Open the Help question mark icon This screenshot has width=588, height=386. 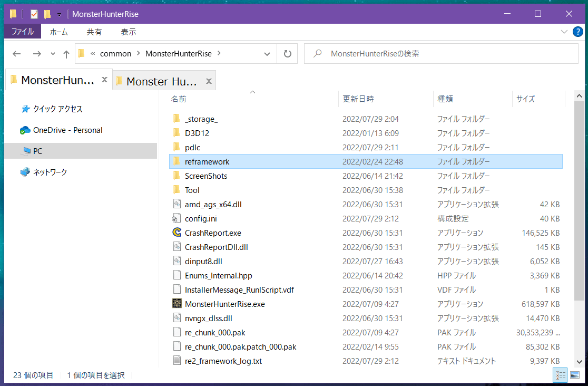tap(578, 32)
